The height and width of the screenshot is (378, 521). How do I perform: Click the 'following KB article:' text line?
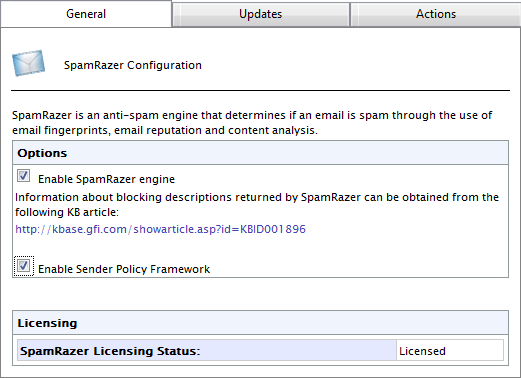click(x=67, y=212)
